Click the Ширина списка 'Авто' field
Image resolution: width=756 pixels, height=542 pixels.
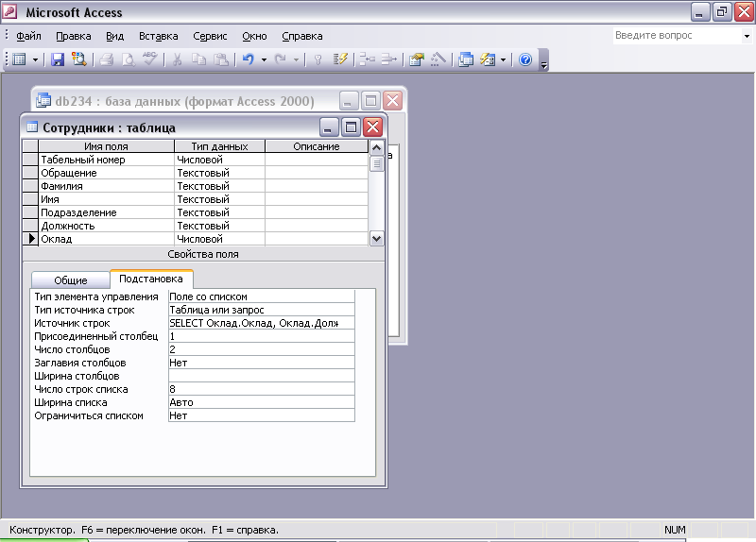point(262,403)
